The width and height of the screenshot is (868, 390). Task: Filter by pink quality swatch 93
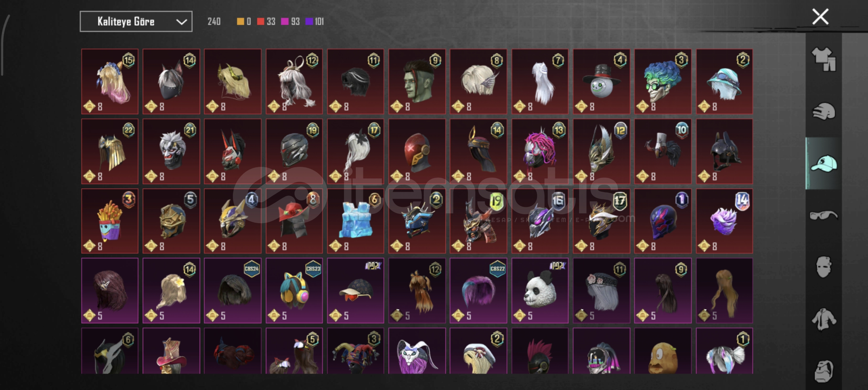[290, 22]
